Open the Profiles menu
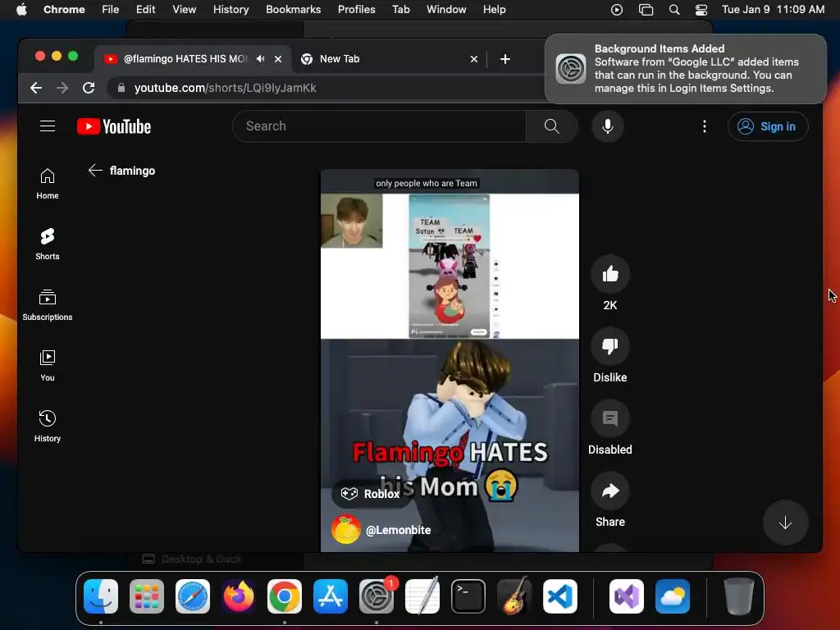 [356, 10]
